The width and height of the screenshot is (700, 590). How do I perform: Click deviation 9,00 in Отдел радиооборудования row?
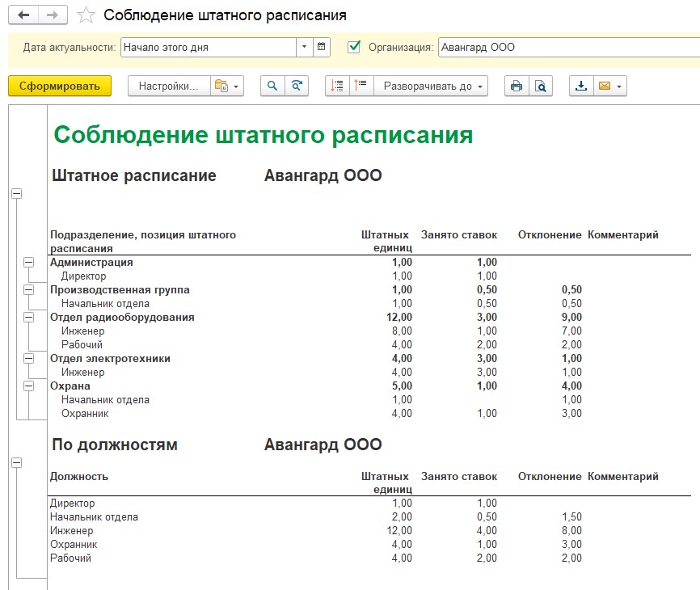click(571, 318)
